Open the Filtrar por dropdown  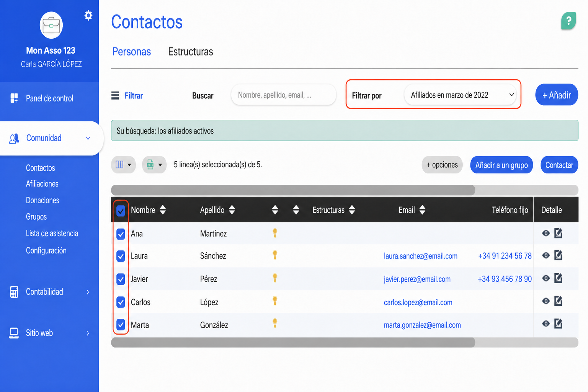pos(460,95)
